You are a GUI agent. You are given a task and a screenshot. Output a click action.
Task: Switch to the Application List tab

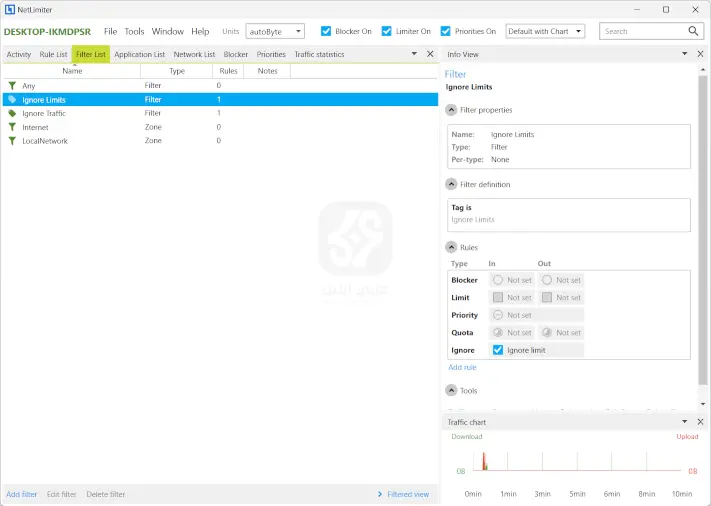(140, 54)
